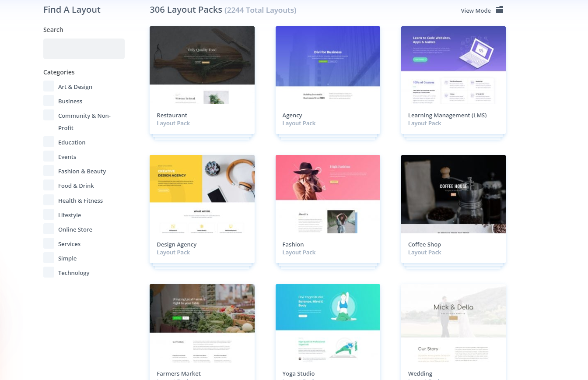Enable the Health & Fitness checkbox
The height and width of the screenshot is (380, 588).
pos(49,200)
